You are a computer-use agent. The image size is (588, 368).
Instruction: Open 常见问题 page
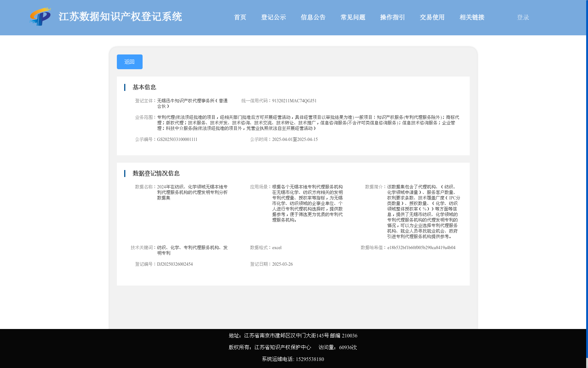tap(353, 17)
